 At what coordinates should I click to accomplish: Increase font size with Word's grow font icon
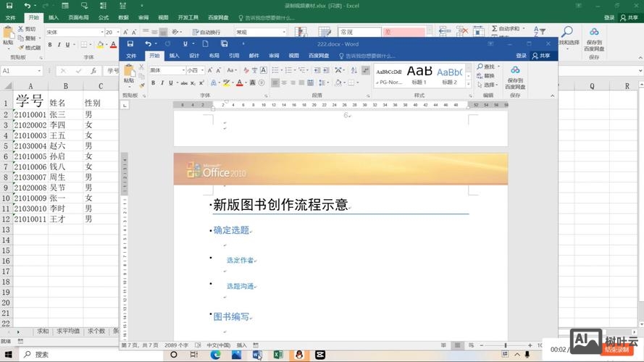click(210, 71)
